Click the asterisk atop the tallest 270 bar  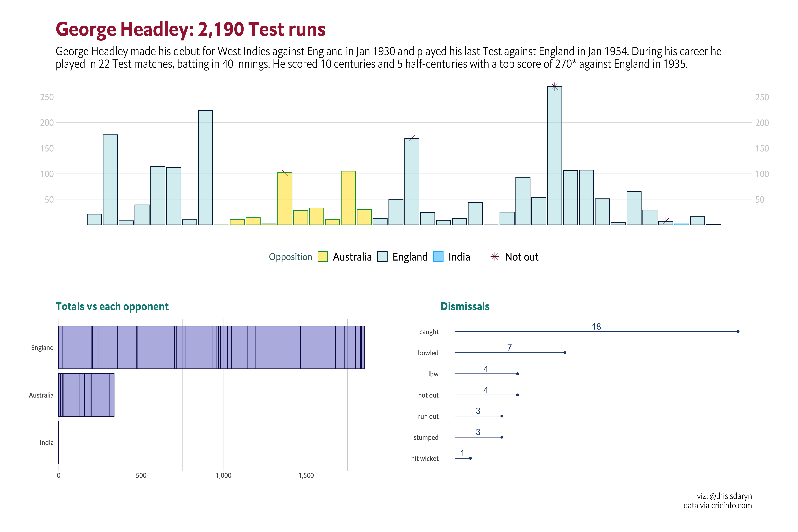pos(554,86)
